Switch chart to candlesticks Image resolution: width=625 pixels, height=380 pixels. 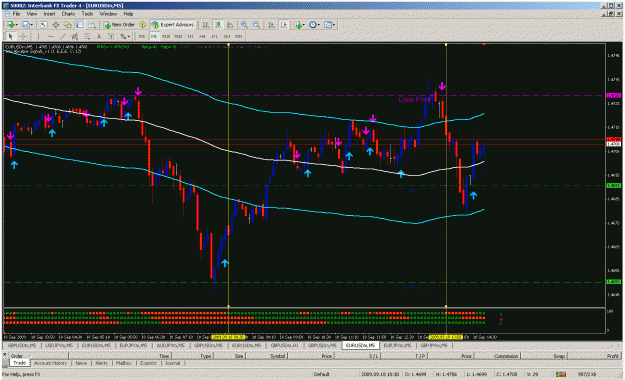[218, 25]
